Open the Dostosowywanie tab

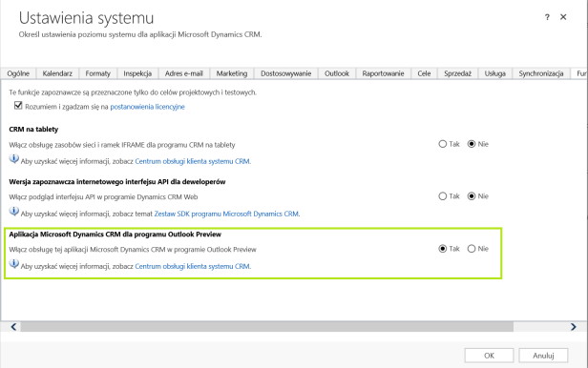coord(286,73)
